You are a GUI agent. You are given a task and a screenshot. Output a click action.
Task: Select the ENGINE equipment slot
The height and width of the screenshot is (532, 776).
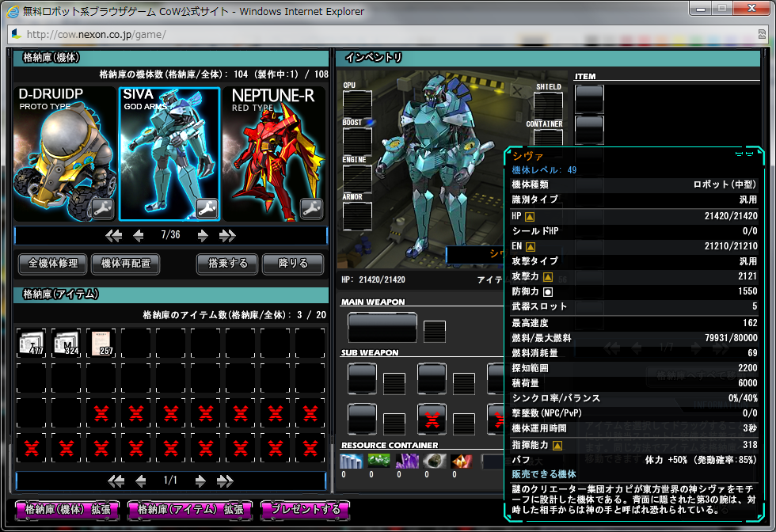point(357,179)
